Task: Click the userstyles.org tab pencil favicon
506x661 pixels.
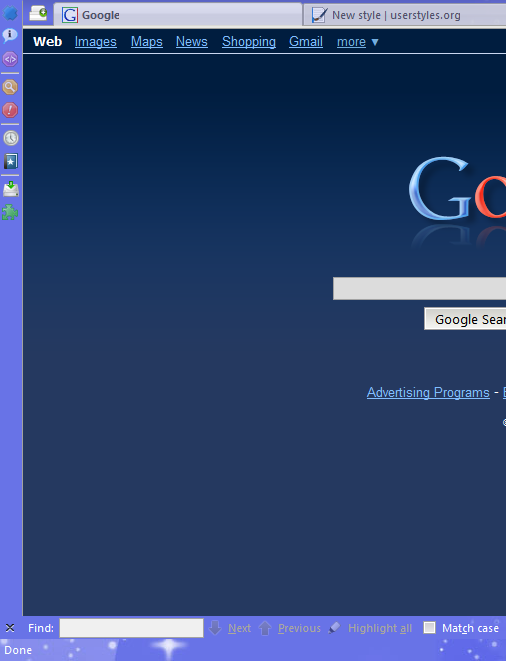Action: (319, 15)
